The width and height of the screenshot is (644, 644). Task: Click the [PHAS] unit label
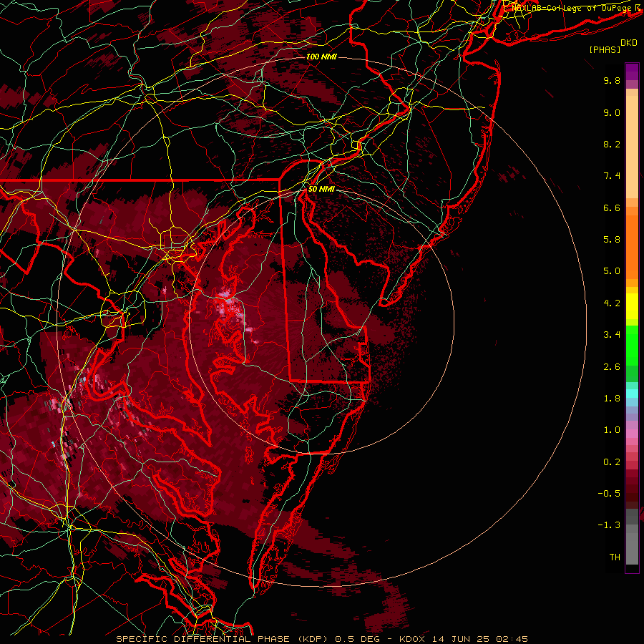605,50
